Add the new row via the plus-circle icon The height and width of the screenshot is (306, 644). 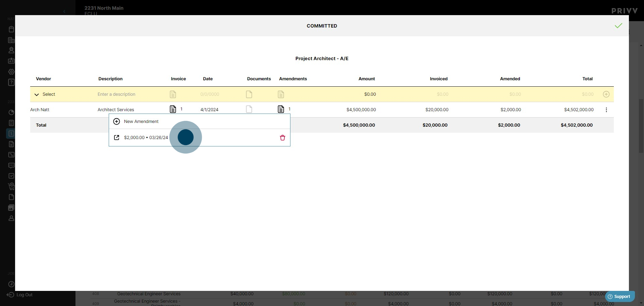[606, 94]
